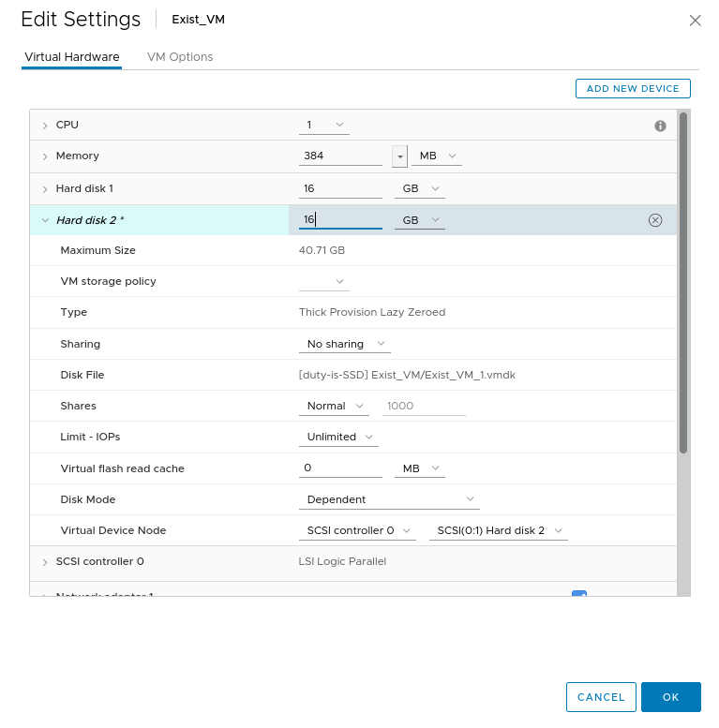The image size is (719, 728).
Task: Click the Add New Device button
Action: [633, 88]
